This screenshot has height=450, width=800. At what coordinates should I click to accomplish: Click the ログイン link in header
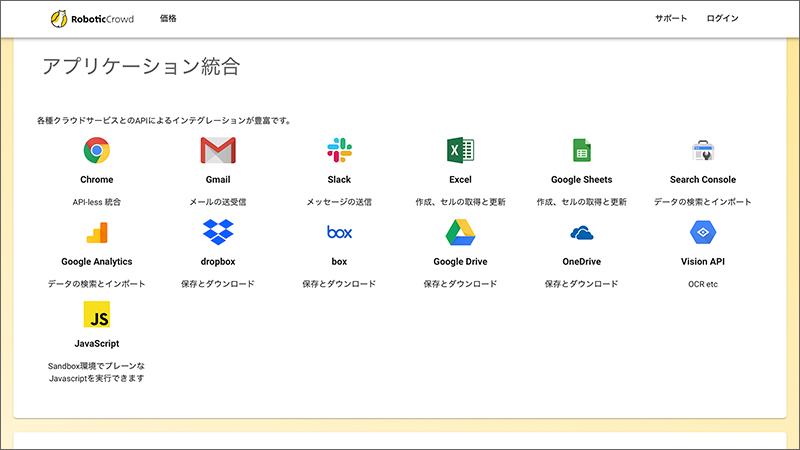coord(722,18)
